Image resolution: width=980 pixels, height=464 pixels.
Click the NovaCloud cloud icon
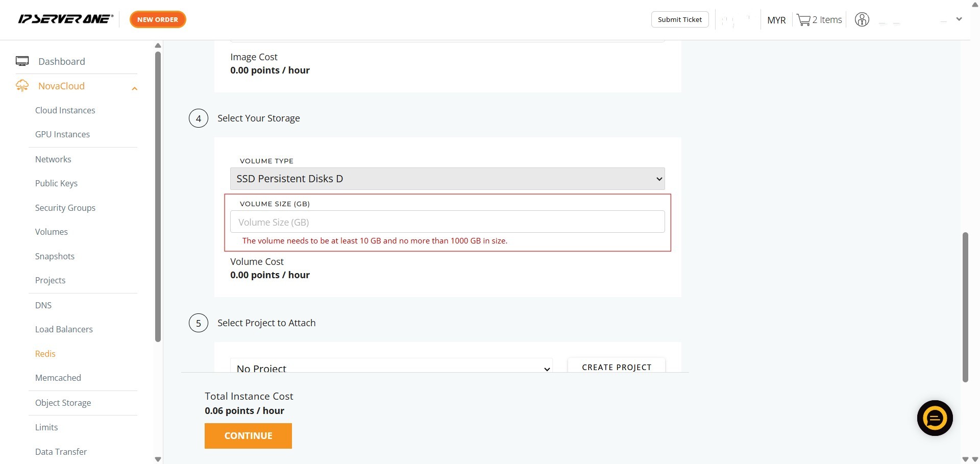click(22, 86)
